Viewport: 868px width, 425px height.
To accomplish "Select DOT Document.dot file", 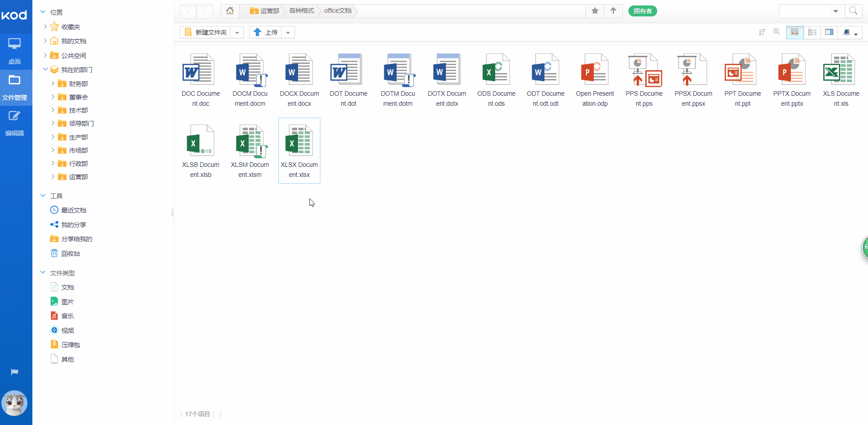I will tap(349, 80).
